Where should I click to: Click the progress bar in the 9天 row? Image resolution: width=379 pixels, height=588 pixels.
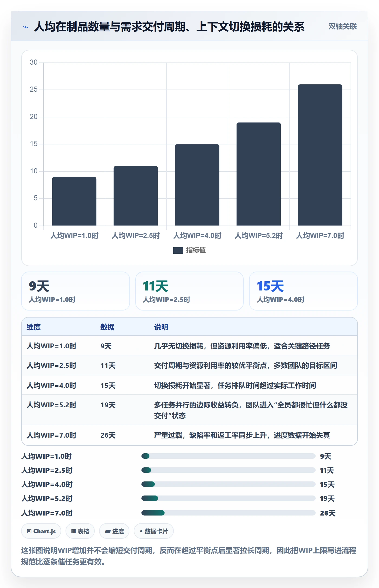[228, 456]
